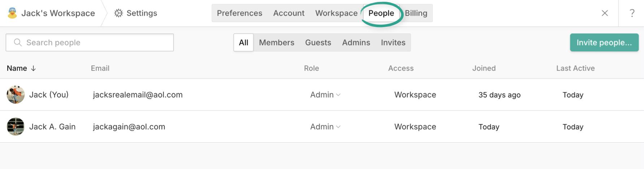Filter people by Admins
Image resolution: width=644 pixels, height=169 pixels.
(356, 43)
